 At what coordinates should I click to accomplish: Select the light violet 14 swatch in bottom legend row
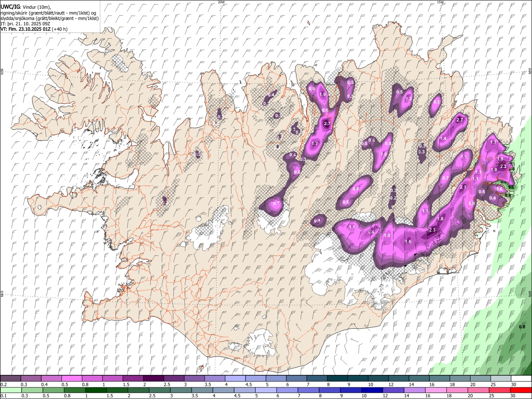[x=415, y=390]
